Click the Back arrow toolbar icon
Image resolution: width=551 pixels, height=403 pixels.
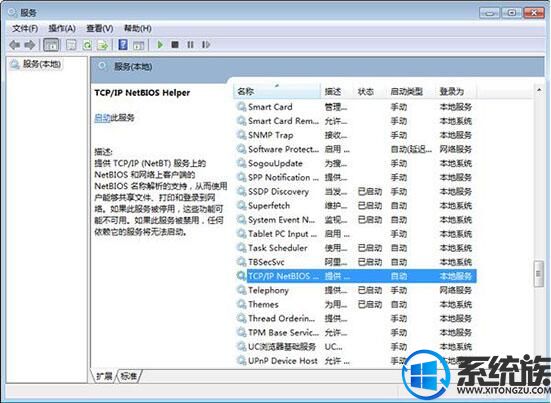pos(14,45)
